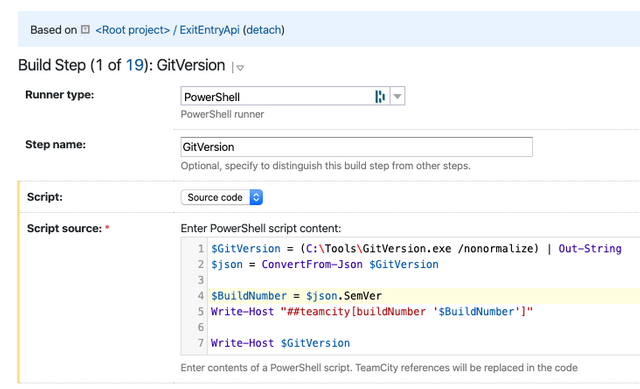Click the 'PowerShell runner' description text

coord(222,114)
